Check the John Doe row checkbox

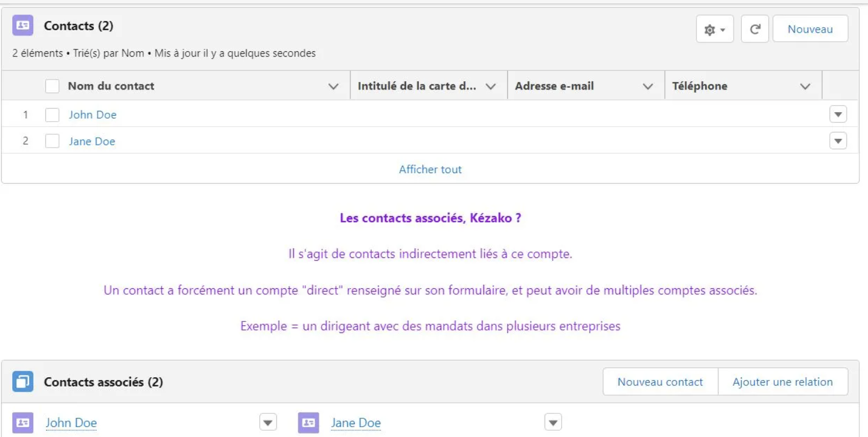click(52, 115)
